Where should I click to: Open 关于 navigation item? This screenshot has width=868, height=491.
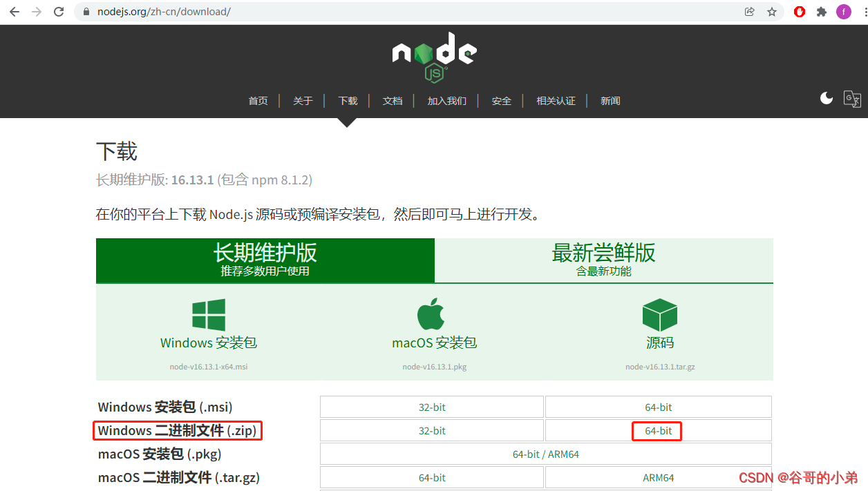pos(303,101)
